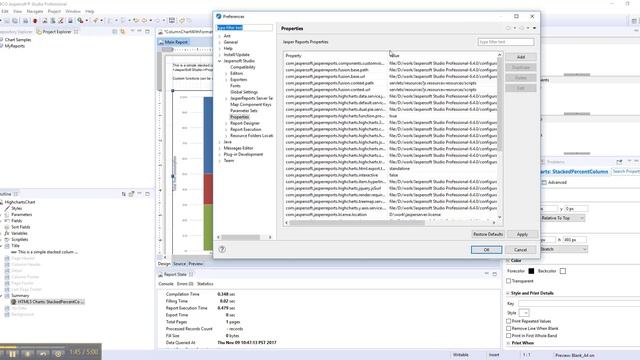Viewport: 640px width, 360px height.
Task: Click the Jasper Reports Properties filter field
Action: point(506,42)
